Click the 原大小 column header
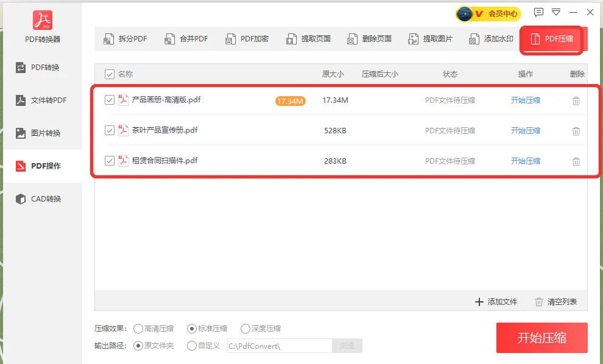Image resolution: width=603 pixels, height=364 pixels. 333,74
